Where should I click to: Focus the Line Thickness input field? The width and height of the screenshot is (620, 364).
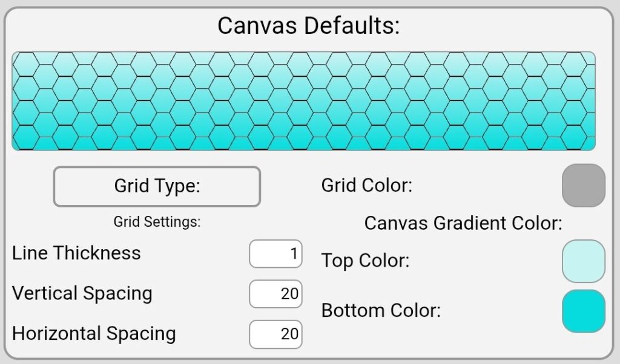click(276, 254)
